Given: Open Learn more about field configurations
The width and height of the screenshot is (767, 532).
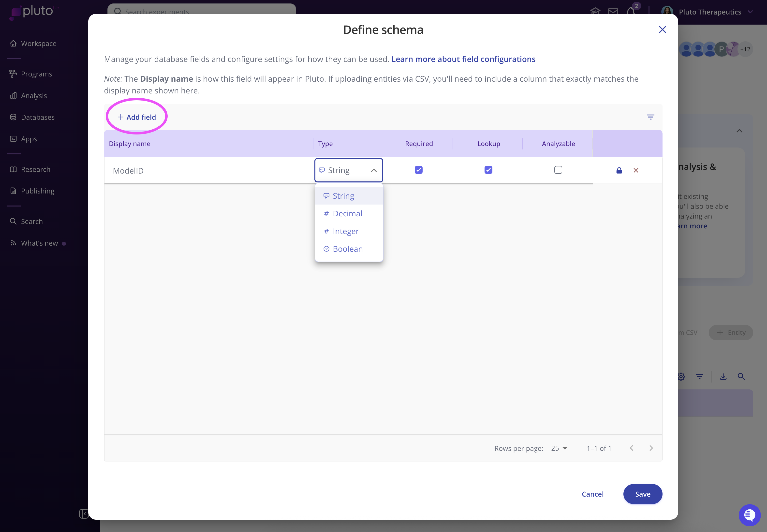Looking at the screenshot, I should (x=463, y=59).
